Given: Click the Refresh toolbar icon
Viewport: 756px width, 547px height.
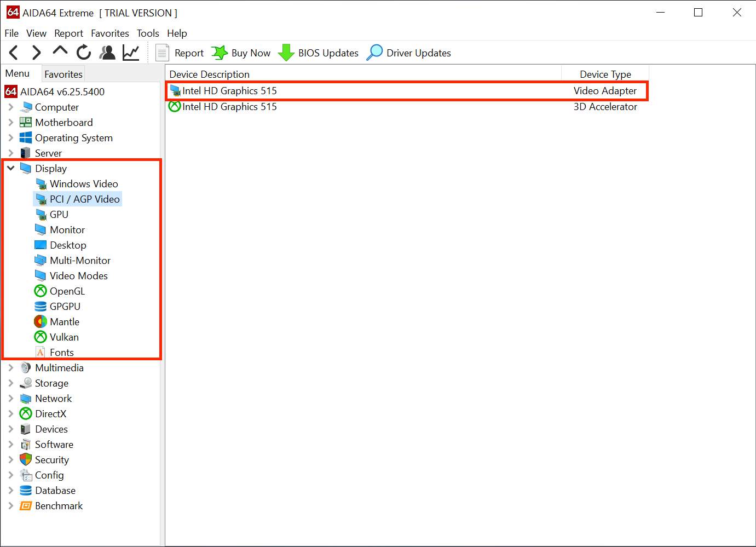Looking at the screenshot, I should [x=84, y=53].
